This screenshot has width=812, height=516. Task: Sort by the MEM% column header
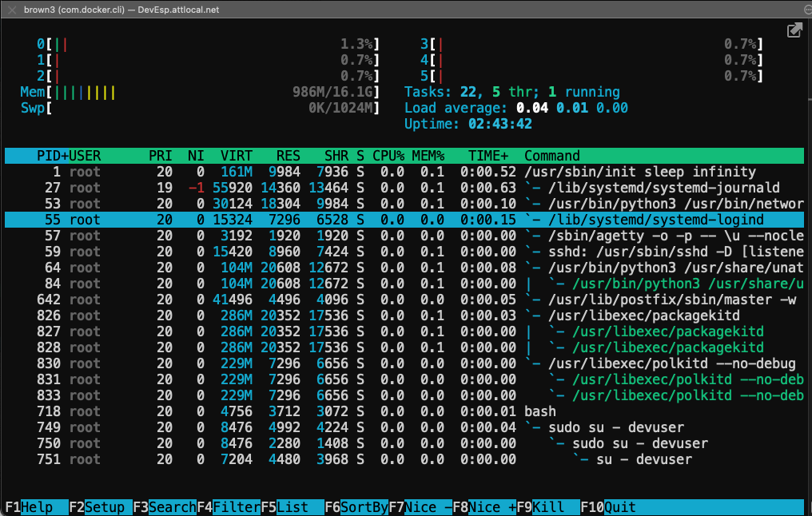tap(428, 156)
